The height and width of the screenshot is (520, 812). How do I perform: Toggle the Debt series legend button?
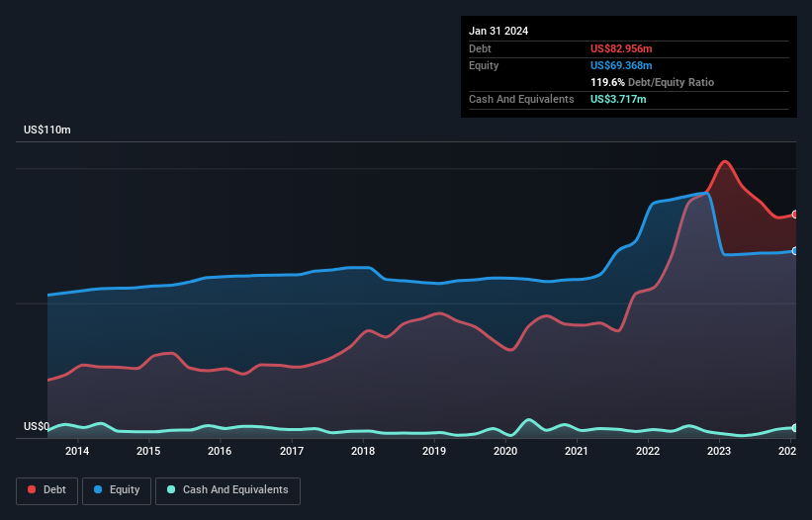coord(47,490)
